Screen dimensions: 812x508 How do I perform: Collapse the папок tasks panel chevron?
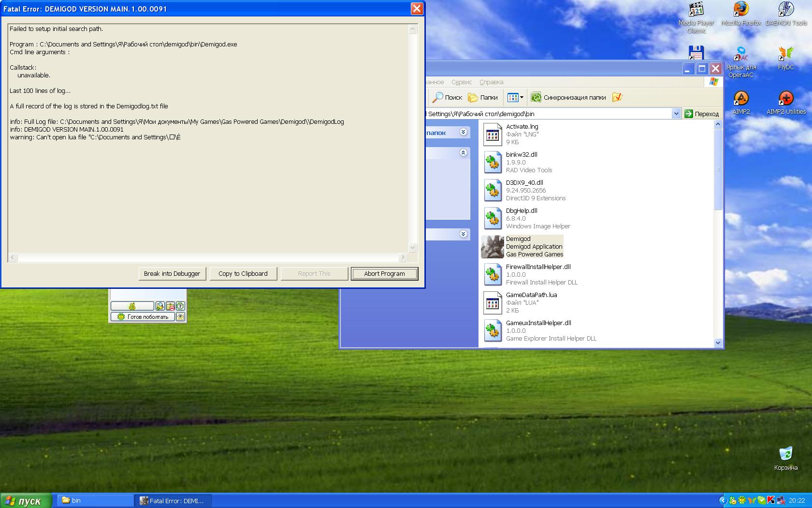[x=463, y=132]
